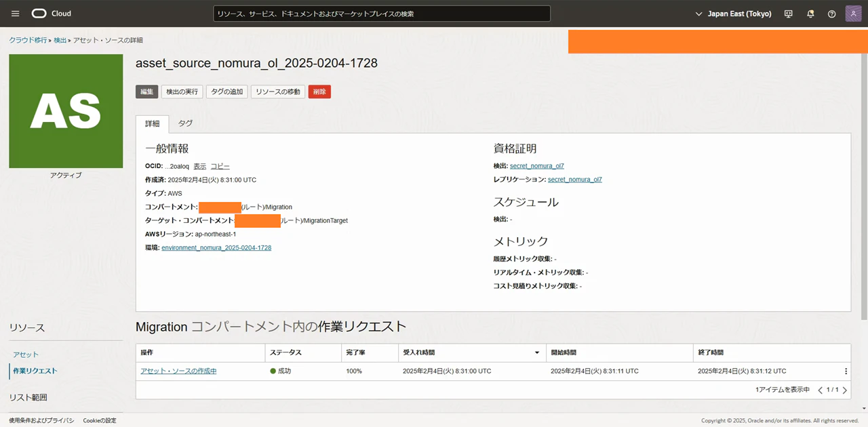868x427 pixels.
Task: Click the 検出の実行 button
Action: pos(182,91)
